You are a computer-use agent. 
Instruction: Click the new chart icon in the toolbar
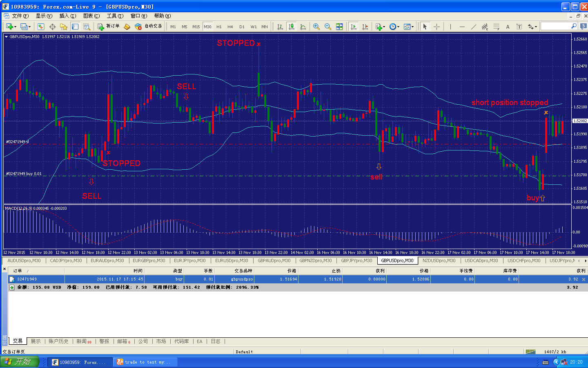tap(9, 27)
